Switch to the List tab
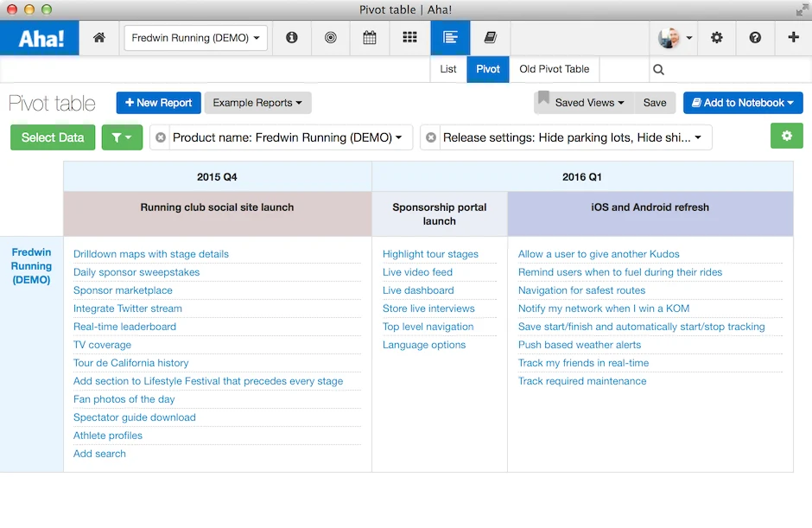This screenshot has width=812, height=528. (x=448, y=69)
